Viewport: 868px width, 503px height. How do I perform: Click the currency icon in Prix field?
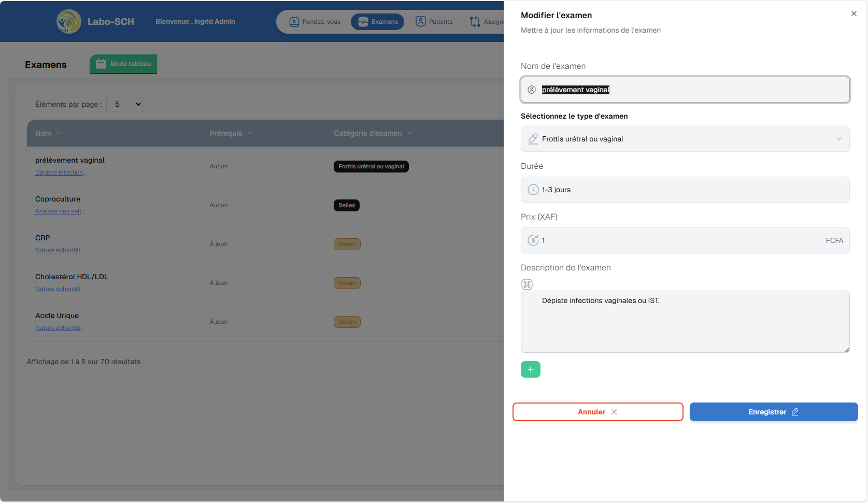click(533, 240)
